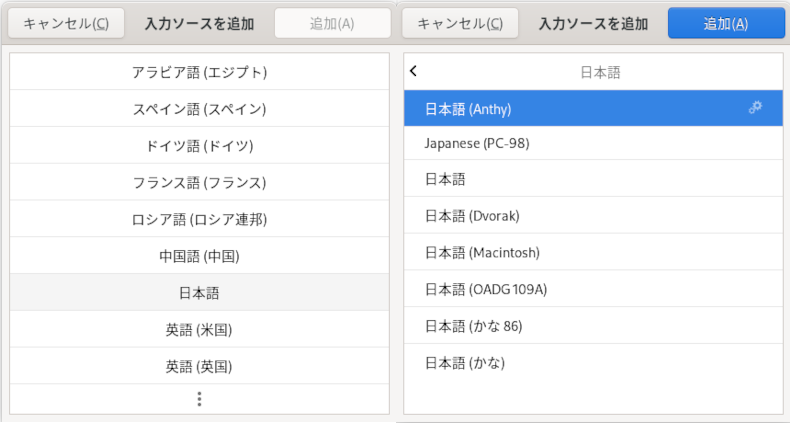The width and height of the screenshot is (790, 423).
Task: Click the blue 追加(A) button
Action: (x=726, y=23)
